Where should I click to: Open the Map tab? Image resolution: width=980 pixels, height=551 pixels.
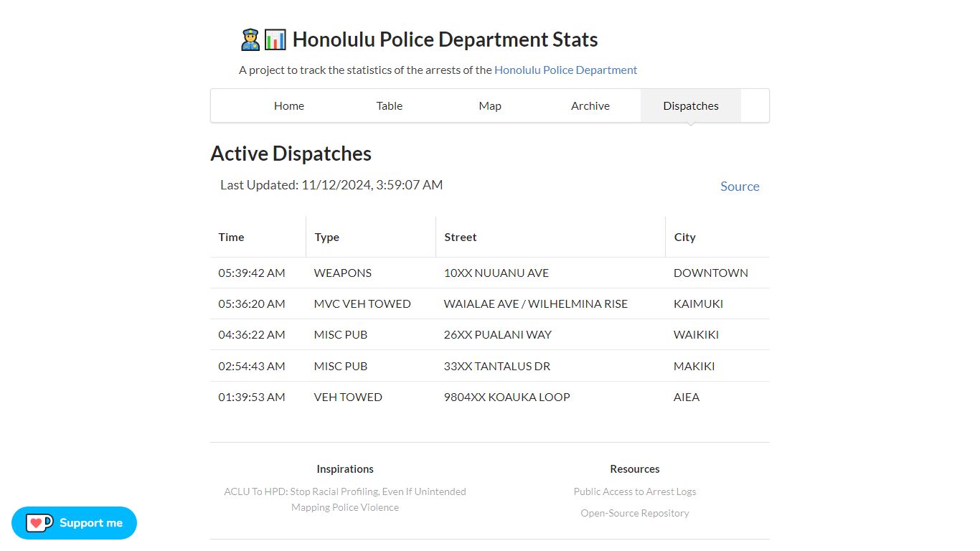pos(490,105)
